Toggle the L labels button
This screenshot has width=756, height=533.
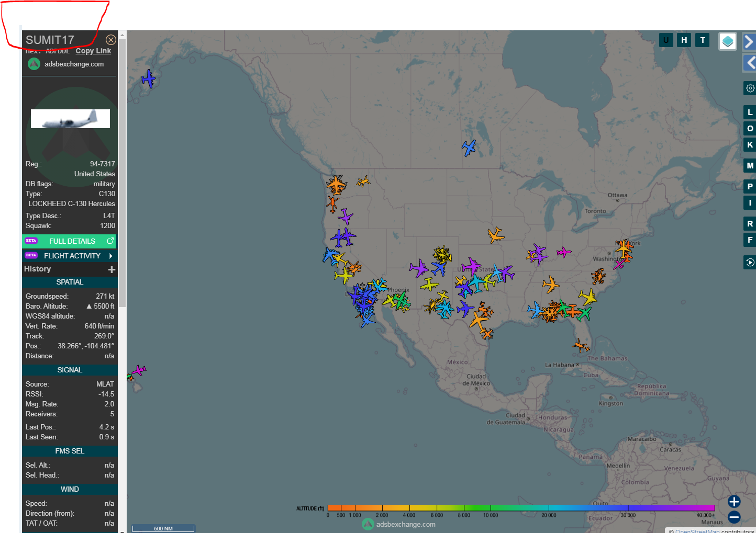point(750,112)
